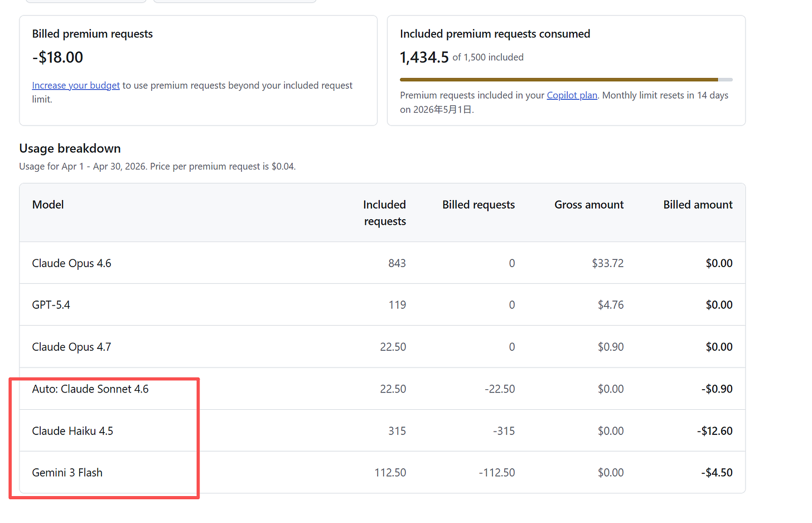Click billed requests 0 in Claude Opus 4.7 row

pyautogui.click(x=512, y=347)
